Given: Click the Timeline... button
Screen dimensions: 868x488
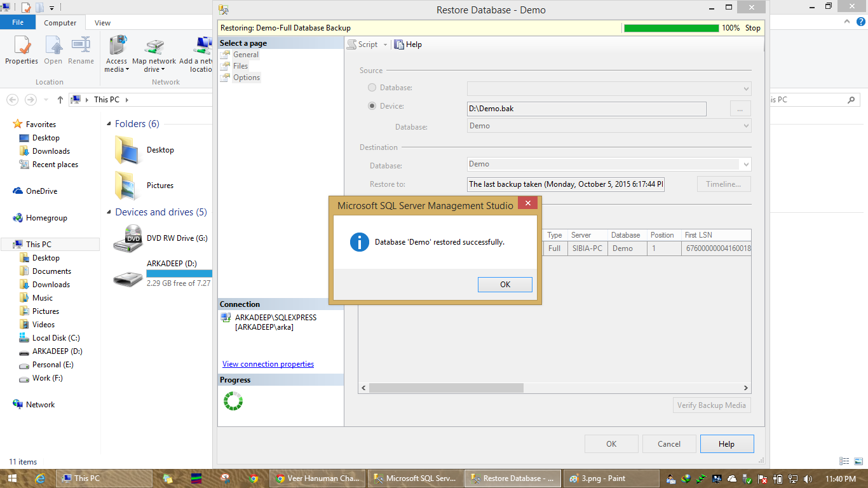Looking at the screenshot, I should 724,184.
